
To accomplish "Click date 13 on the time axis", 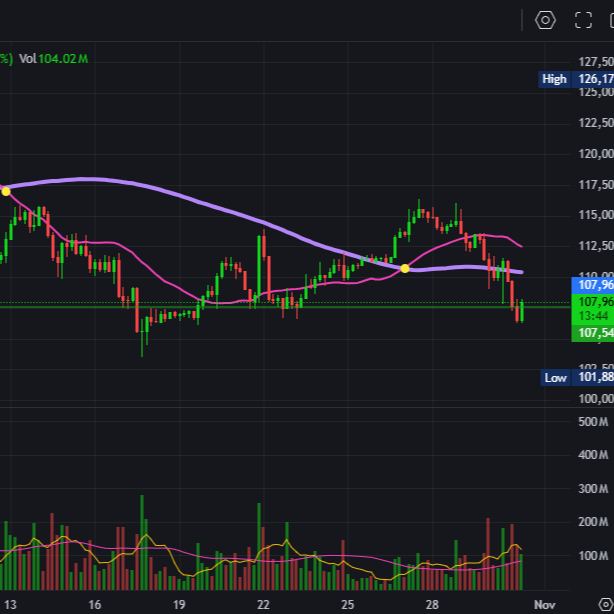I will click(x=10, y=605).
